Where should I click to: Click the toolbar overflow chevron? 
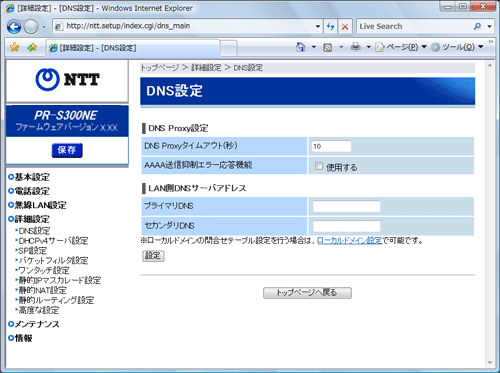491,42
